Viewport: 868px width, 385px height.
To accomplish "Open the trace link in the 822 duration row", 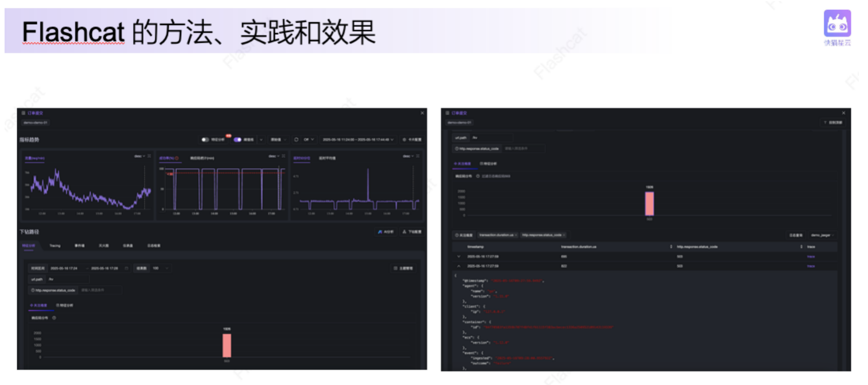I will click(811, 266).
